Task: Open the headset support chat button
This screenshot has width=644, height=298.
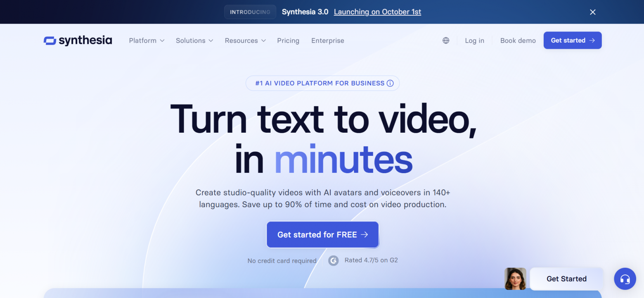Action: point(625,279)
